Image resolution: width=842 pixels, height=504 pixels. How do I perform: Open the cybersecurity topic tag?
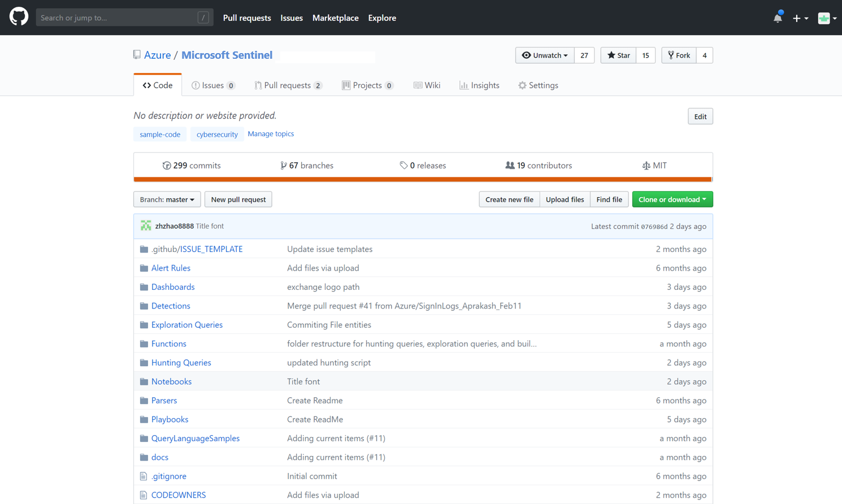pyautogui.click(x=217, y=134)
